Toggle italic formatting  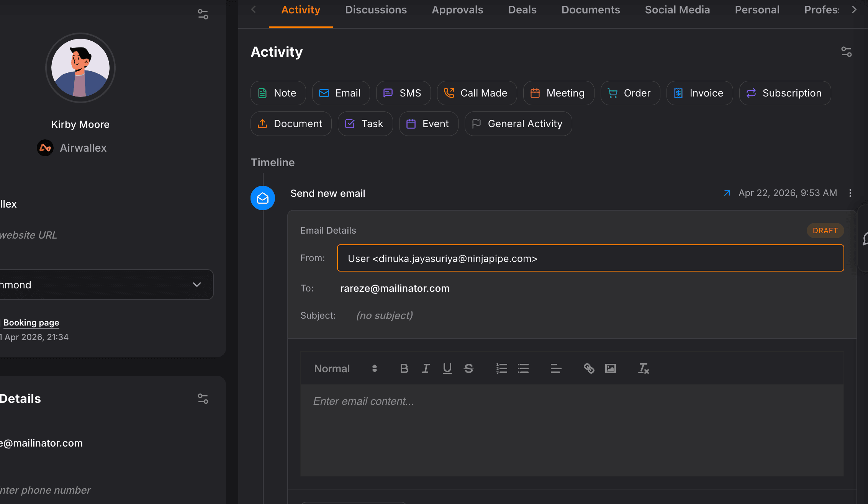(x=426, y=368)
